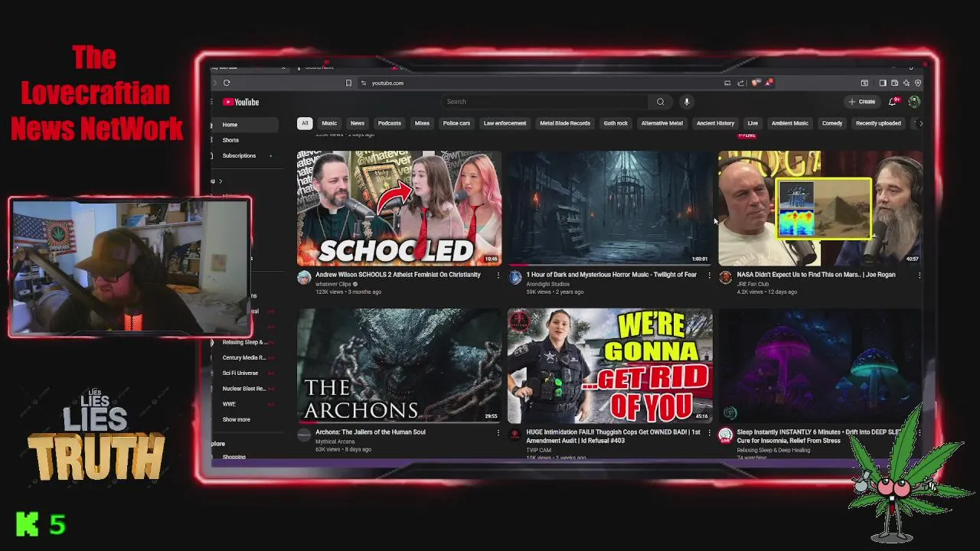Screen dimensions: 980x551
Task: Select the News filter chip
Action: (357, 123)
